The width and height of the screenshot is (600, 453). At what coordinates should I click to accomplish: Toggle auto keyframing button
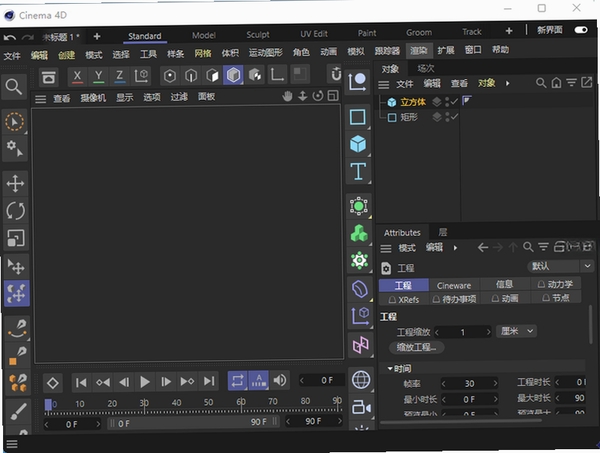pyautogui.click(x=259, y=381)
